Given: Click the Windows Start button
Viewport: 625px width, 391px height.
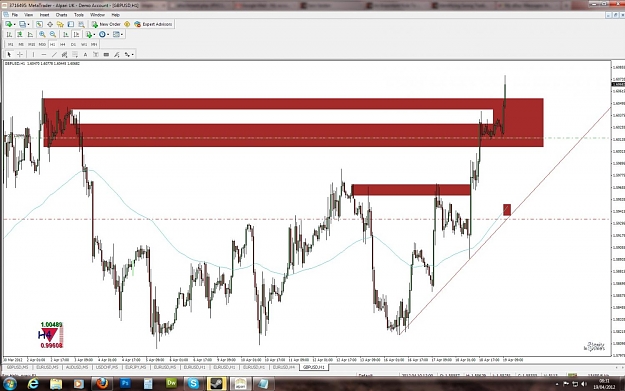Looking at the screenshot, I should [x=10, y=383].
